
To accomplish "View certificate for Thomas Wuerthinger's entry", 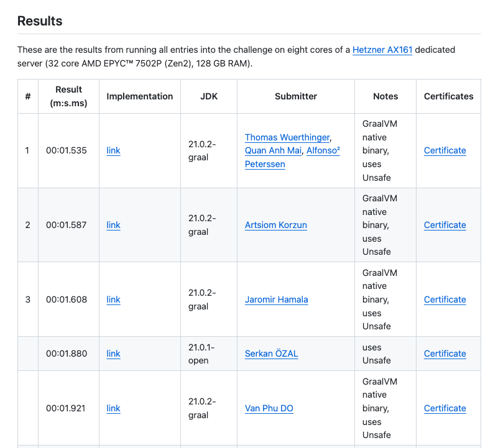I will coord(445,150).
